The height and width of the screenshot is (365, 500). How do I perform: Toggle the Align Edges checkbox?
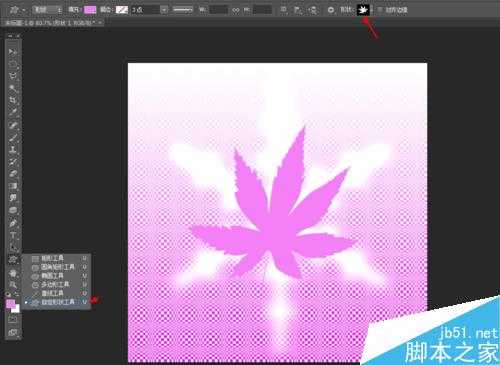[x=380, y=10]
